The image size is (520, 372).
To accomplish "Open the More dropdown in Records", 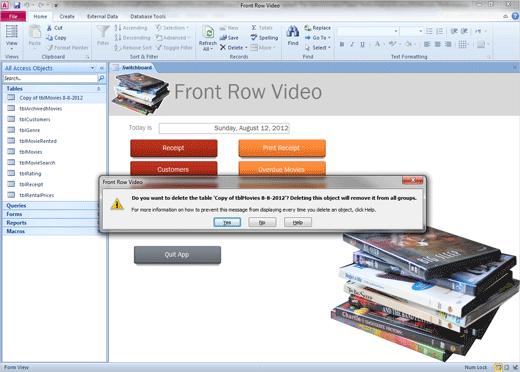I will pyautogui.click(x=263, y=48).
